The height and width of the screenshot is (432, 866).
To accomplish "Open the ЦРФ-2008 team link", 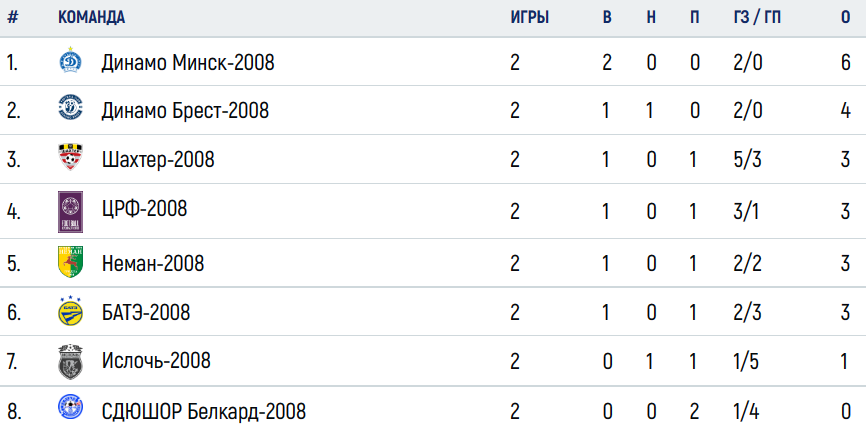I will click(145, 208).
